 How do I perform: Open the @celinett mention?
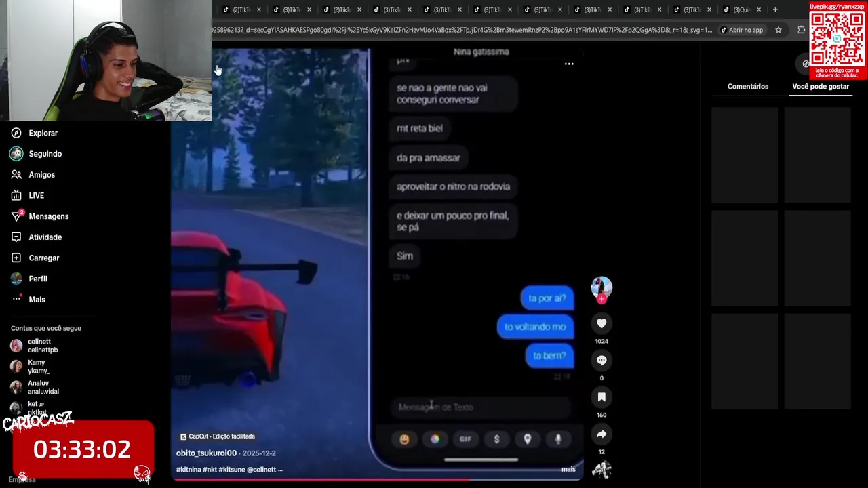click(x=261, y=470)
